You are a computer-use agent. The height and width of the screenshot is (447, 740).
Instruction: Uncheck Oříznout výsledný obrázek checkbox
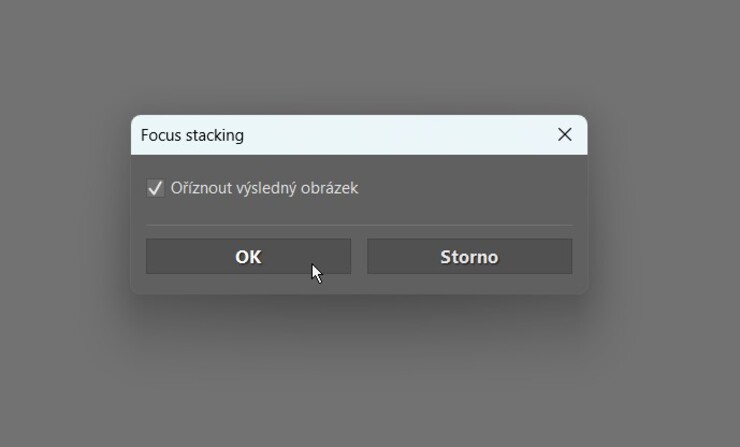point(155,188)
